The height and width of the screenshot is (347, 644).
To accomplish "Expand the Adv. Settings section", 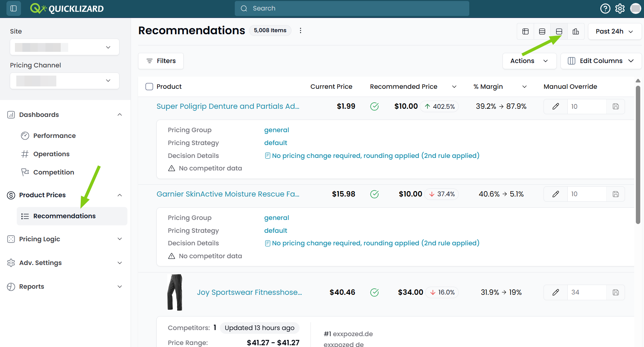I will coord(120,263).
